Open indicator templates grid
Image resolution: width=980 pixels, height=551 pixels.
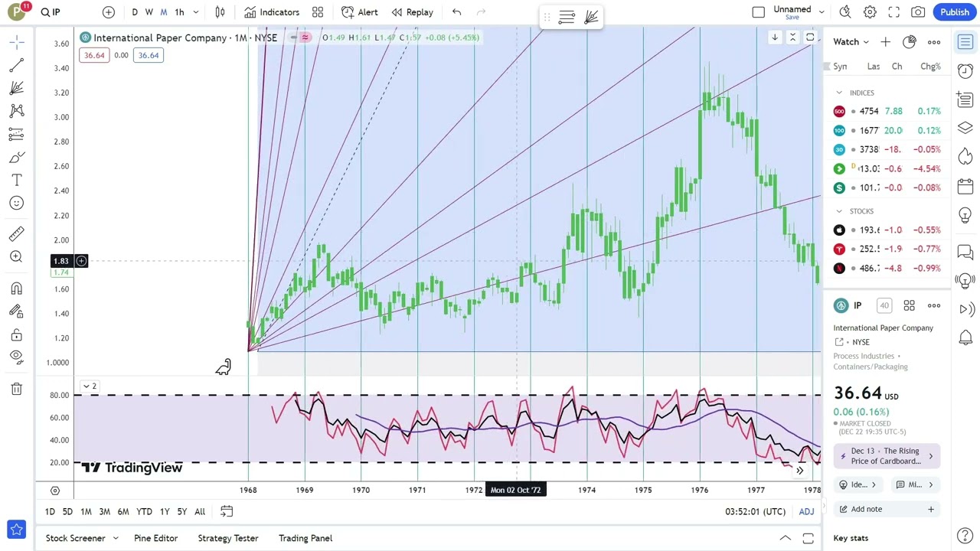(318, 12)
